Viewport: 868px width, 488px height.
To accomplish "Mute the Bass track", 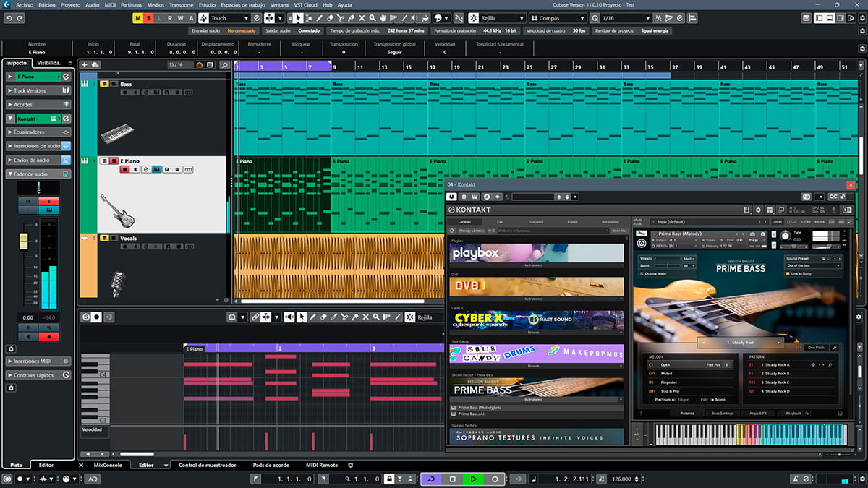I will (x=104, y=84).
